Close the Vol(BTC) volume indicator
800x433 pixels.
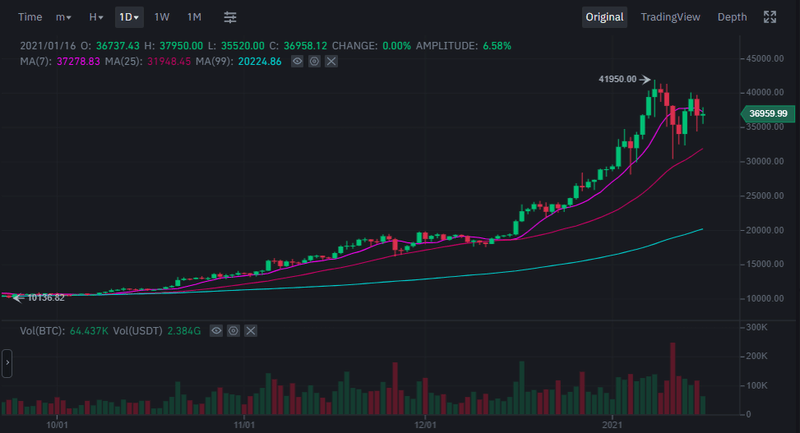tap(250, 329)
